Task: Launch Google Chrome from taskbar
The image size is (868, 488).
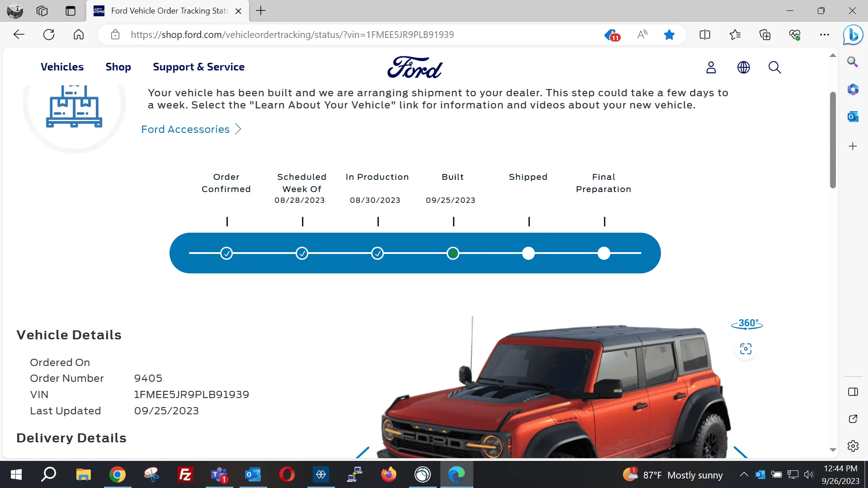Action: coord(118,474)
